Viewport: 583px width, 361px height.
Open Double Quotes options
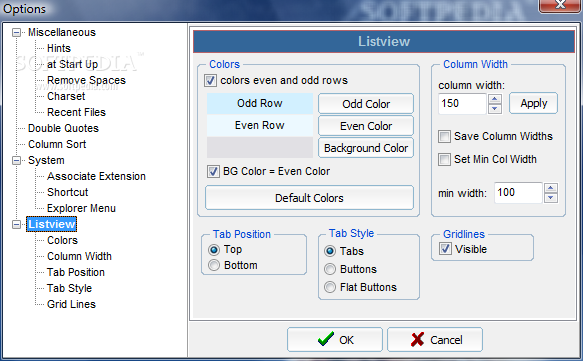(63, 128)
